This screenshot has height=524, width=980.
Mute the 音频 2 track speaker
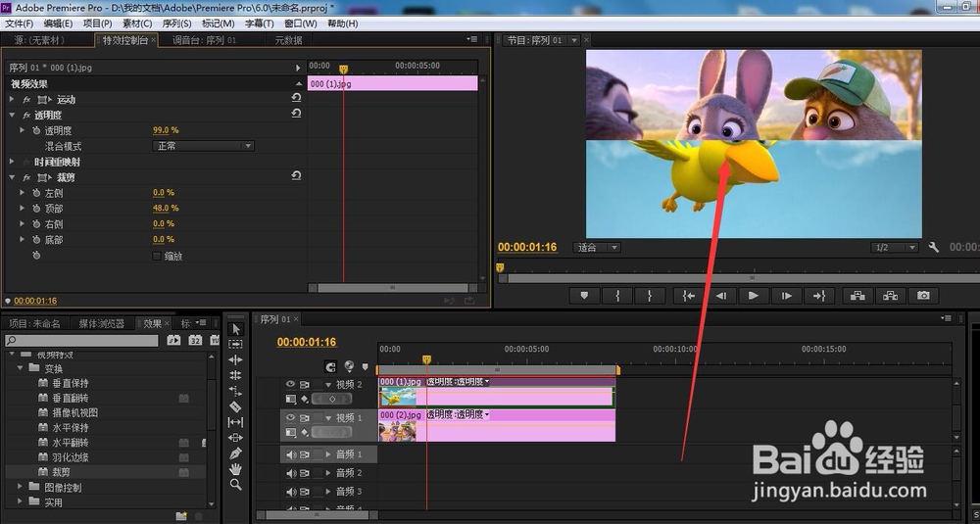pyautogui.click(x=291, y=473)
